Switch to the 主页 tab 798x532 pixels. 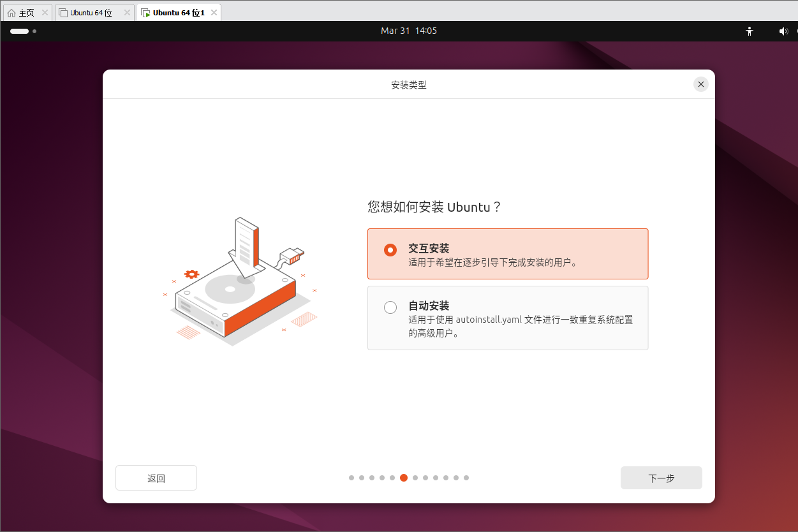click(x=26, y=13)
